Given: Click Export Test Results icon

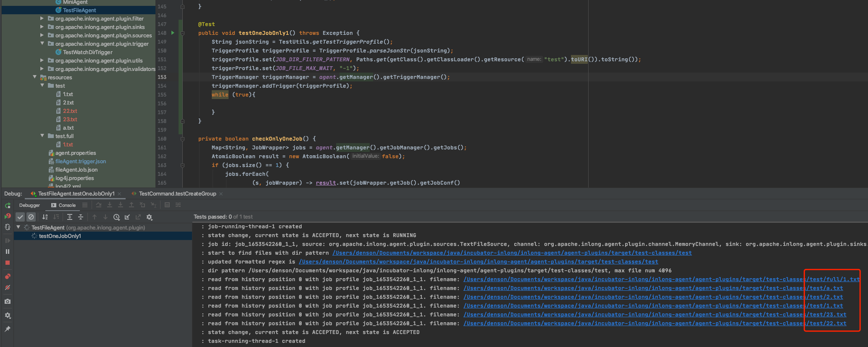Looking at the screenshot, I should click(138, 217).
